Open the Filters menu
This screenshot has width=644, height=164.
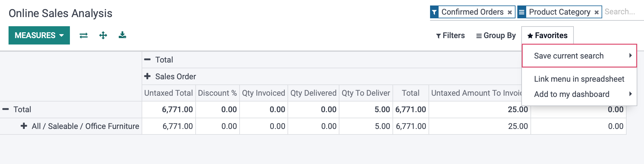(x=450, y=36)
